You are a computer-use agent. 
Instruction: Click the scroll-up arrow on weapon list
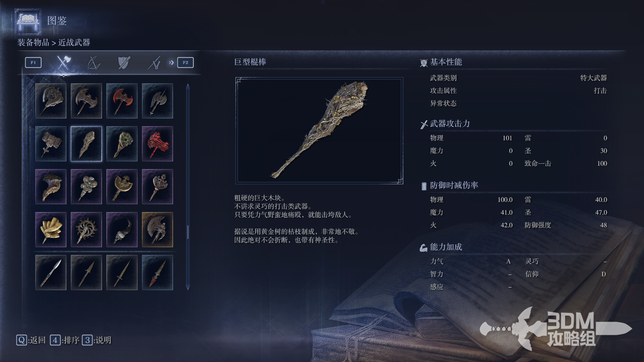coord(188,86)
